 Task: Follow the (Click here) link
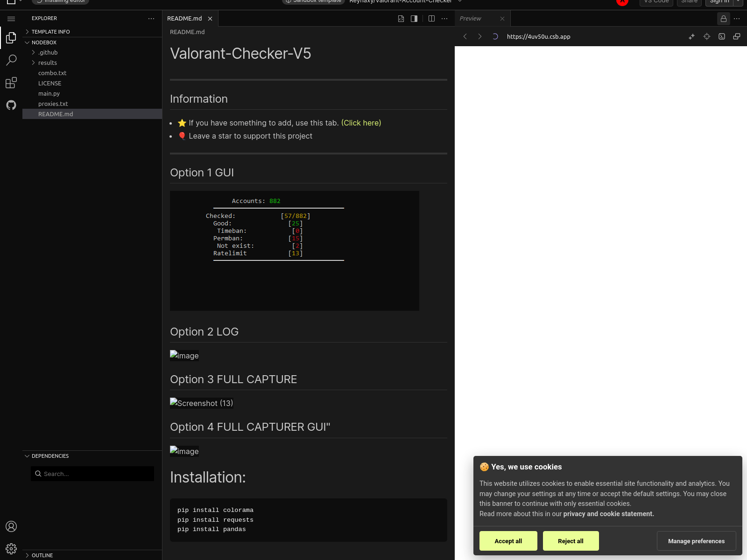[x=361, y=123]
